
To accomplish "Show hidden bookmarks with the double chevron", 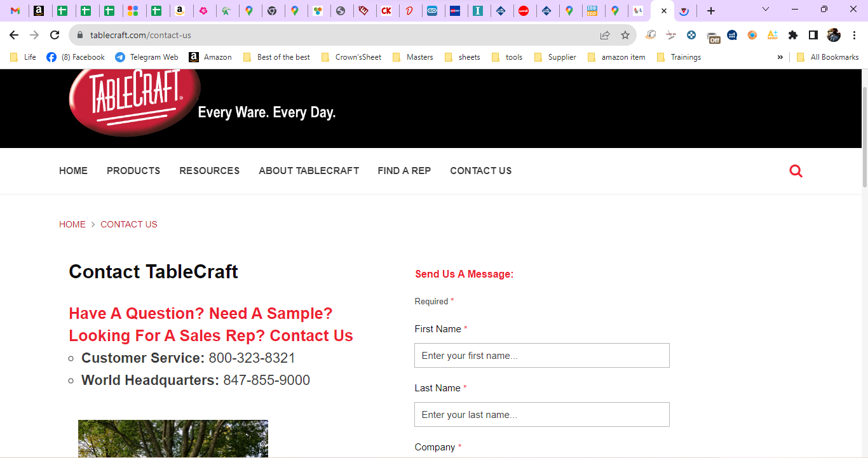I will (780, 57).
